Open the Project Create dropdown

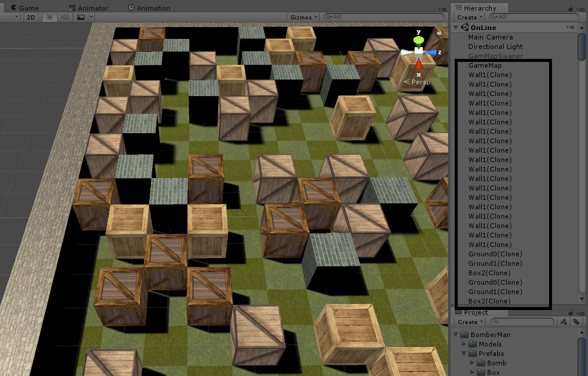[470, 322]
